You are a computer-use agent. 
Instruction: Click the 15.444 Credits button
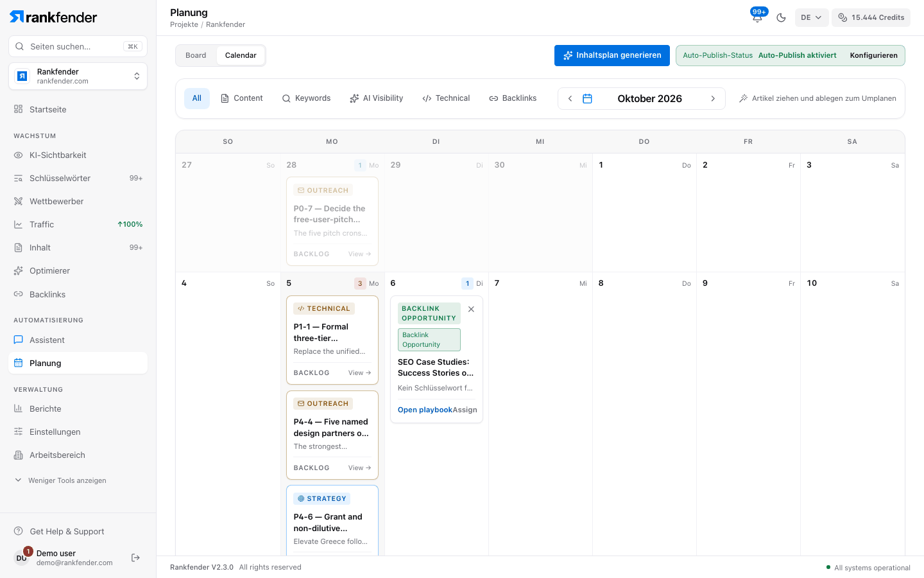point(871,17)
